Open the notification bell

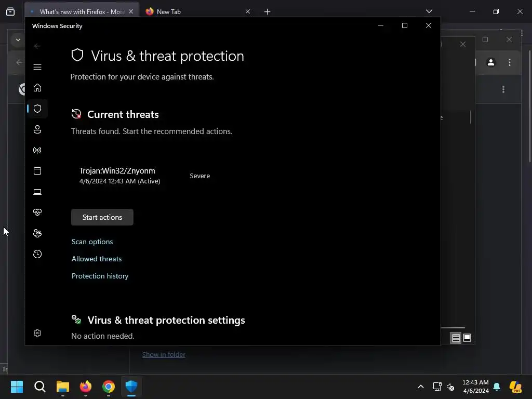point(497,387)
